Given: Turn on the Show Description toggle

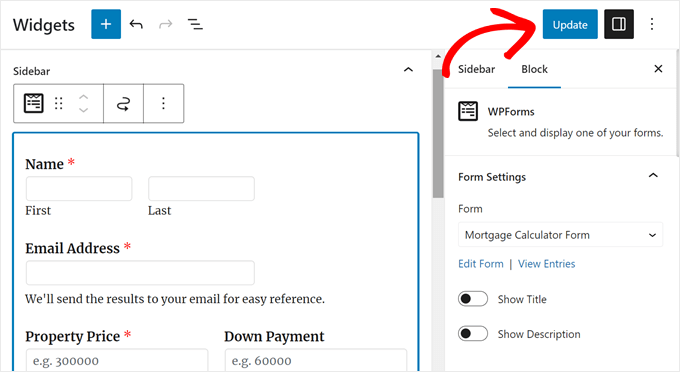Looking at the screenshot, I should pos(473,334).
